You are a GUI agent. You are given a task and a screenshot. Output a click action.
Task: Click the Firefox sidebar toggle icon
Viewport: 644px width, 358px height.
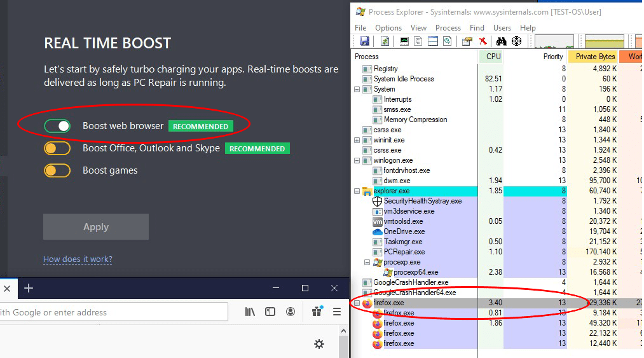coord(270,312)
